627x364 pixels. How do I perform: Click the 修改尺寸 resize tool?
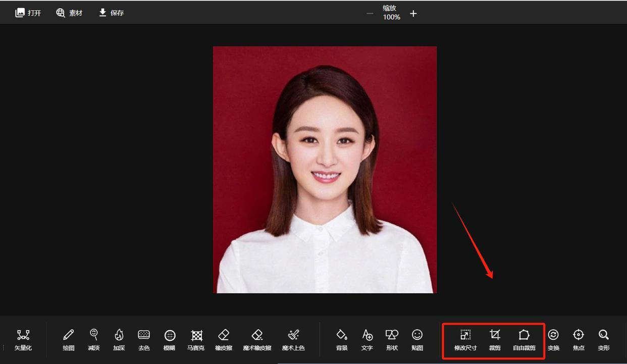point(465,339)
